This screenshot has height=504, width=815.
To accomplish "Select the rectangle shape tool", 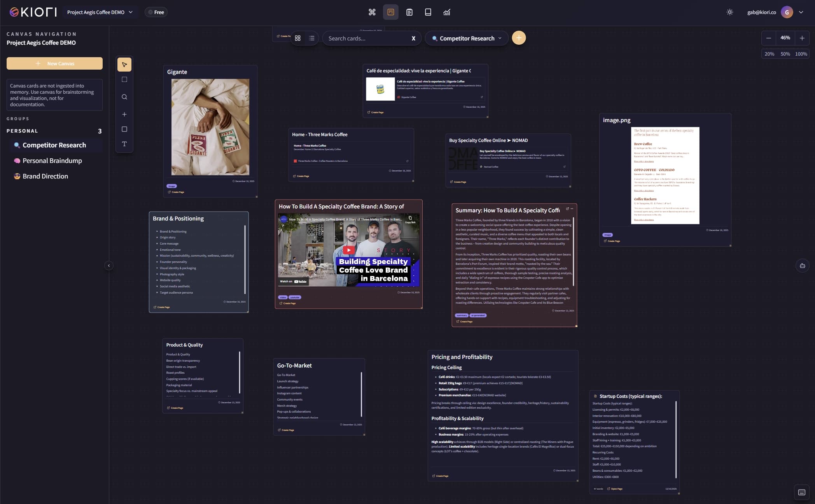I will [124, 129].
